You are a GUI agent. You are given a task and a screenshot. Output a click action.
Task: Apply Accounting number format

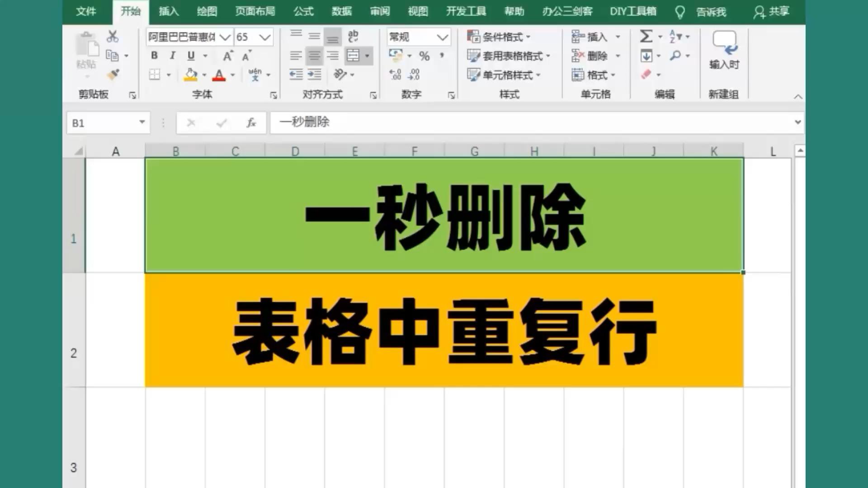tap(396, 56)
